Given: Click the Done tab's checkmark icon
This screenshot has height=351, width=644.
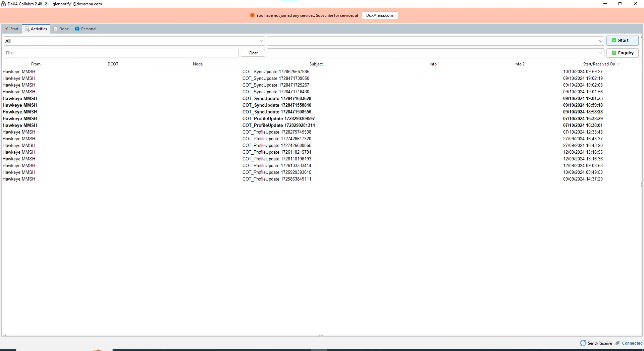Looking at the screenshot, I should point(56,29).
